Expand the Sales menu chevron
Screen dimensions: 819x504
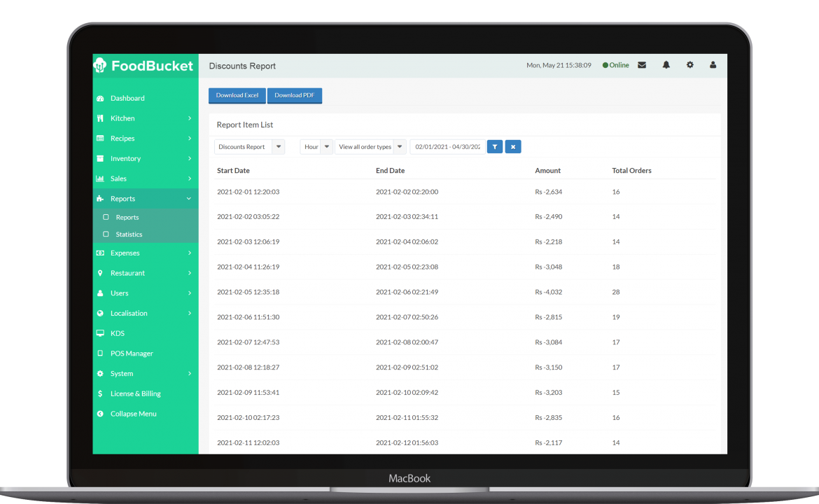(190, 178)
